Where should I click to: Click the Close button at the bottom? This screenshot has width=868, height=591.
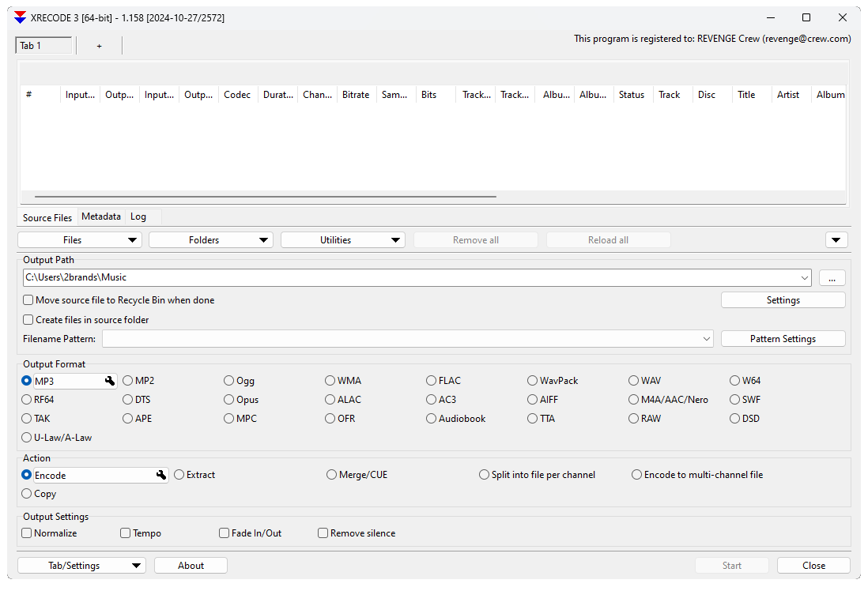pos(813,566)
